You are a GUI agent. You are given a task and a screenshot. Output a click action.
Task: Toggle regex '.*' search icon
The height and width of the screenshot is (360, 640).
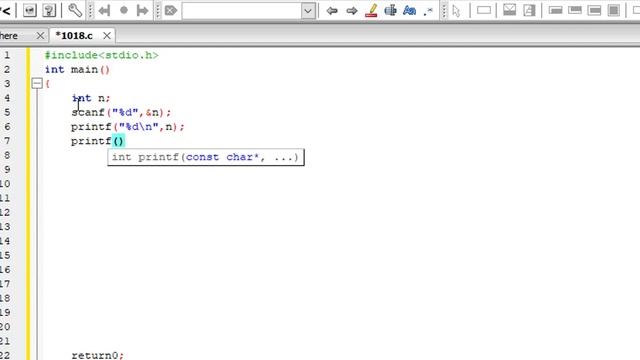428,11
